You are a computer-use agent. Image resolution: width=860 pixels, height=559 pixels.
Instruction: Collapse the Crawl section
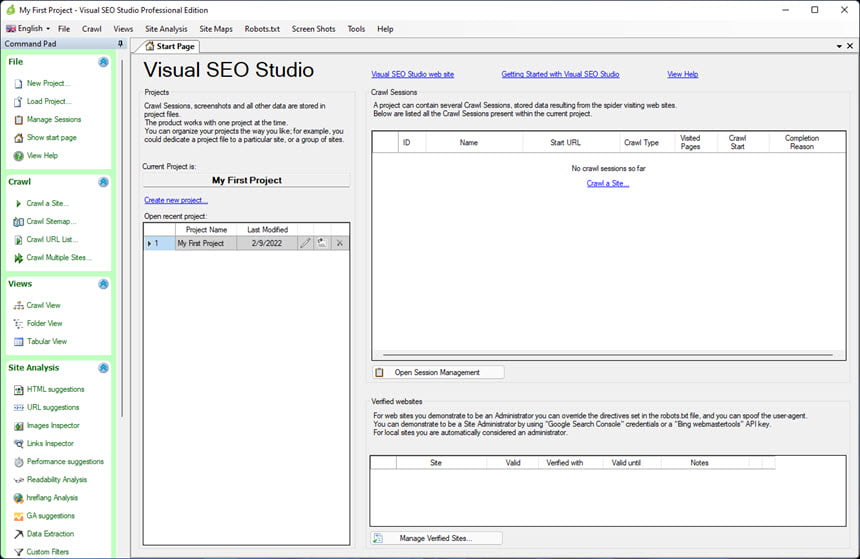[x=103, y=182]
